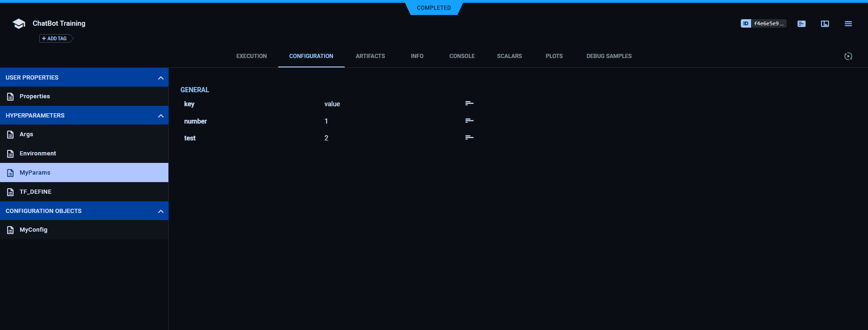Screen dimensions: 868x330
Task: Click the auto-refresh icon near the tabs
Action: [x=848, y=56]
